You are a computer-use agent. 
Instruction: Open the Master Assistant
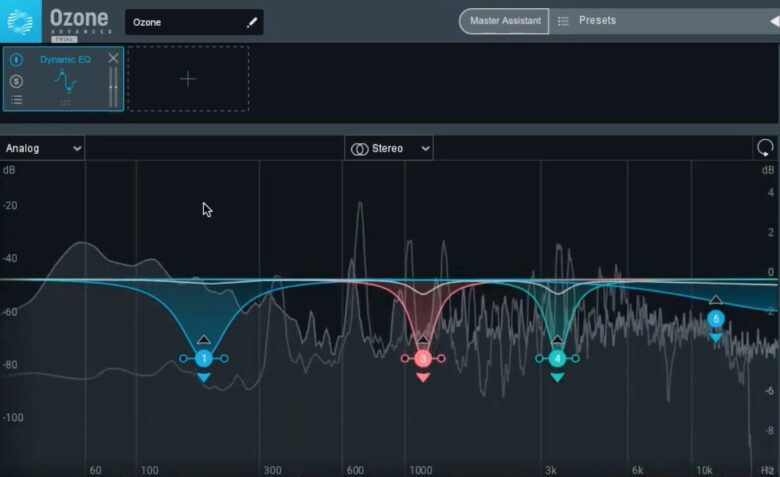click(504, 21)
